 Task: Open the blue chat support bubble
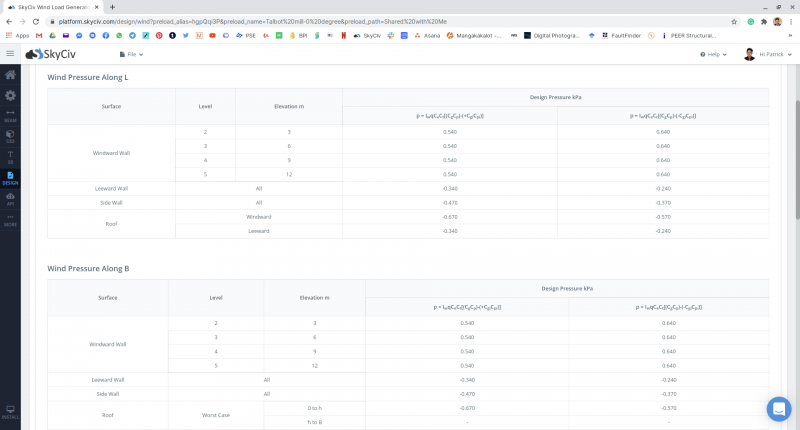coord(778,408)
